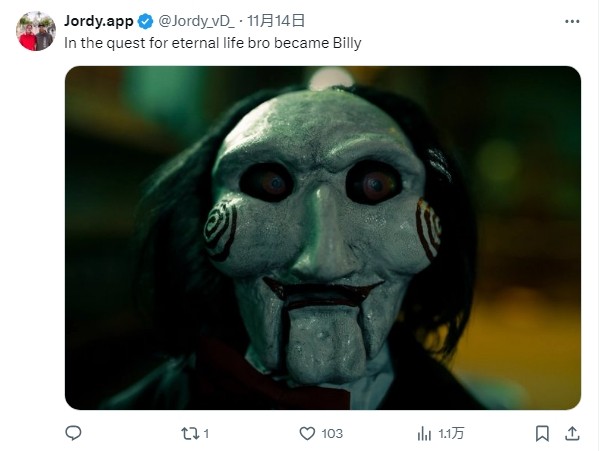Click the puppet's right glowing eye
This screenshot has width=600, height=451.
pyautogui.click(x=375, y=183)
